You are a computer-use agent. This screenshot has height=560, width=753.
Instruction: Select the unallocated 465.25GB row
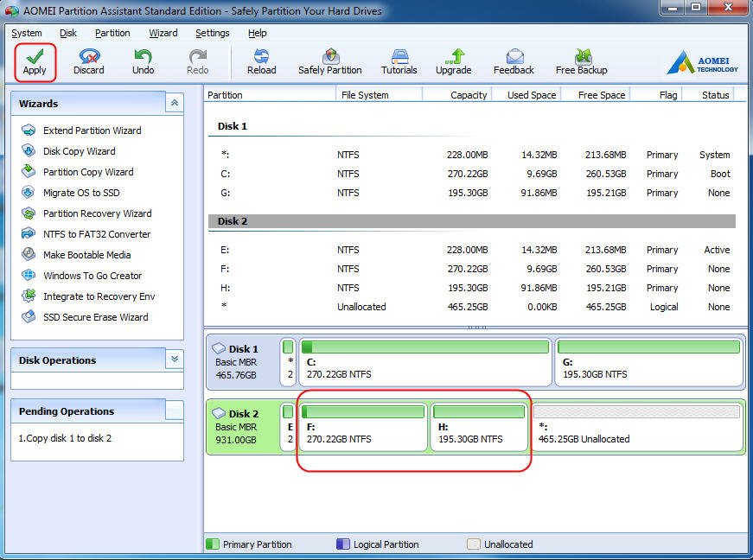tap(361, 307)
